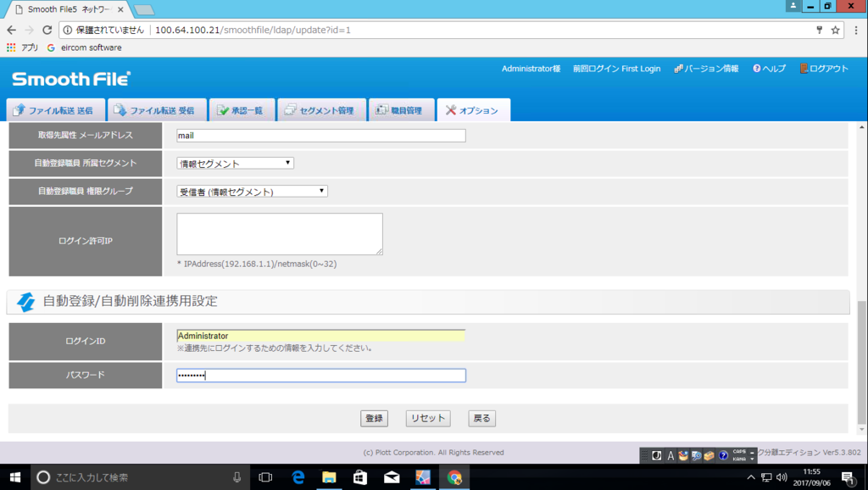Open the アプリ apps shortcut
This screenshot has width=868, height=490.
click(22, 47)
